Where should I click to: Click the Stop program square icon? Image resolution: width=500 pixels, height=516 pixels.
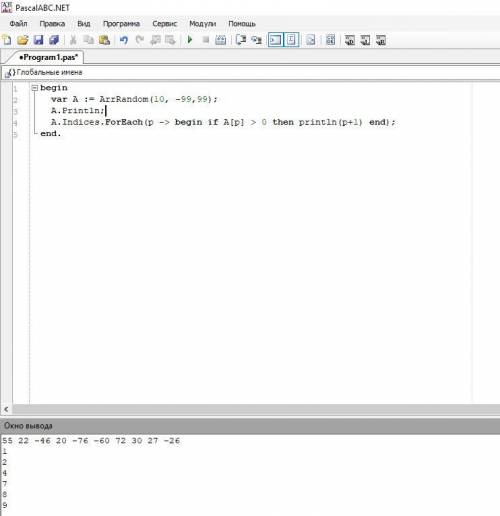pos(206,40)
